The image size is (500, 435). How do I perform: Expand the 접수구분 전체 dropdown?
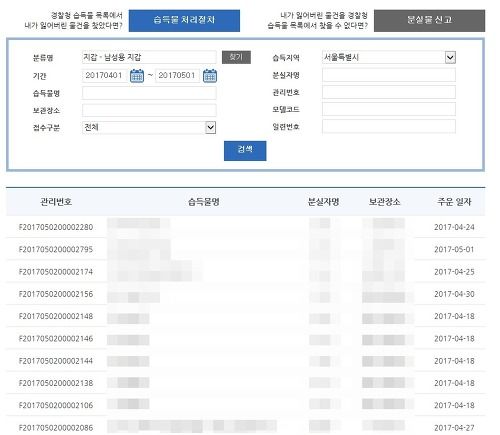pos(210,127)
